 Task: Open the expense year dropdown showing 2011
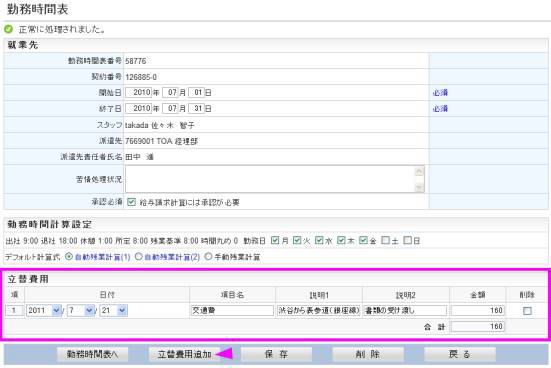44,310
